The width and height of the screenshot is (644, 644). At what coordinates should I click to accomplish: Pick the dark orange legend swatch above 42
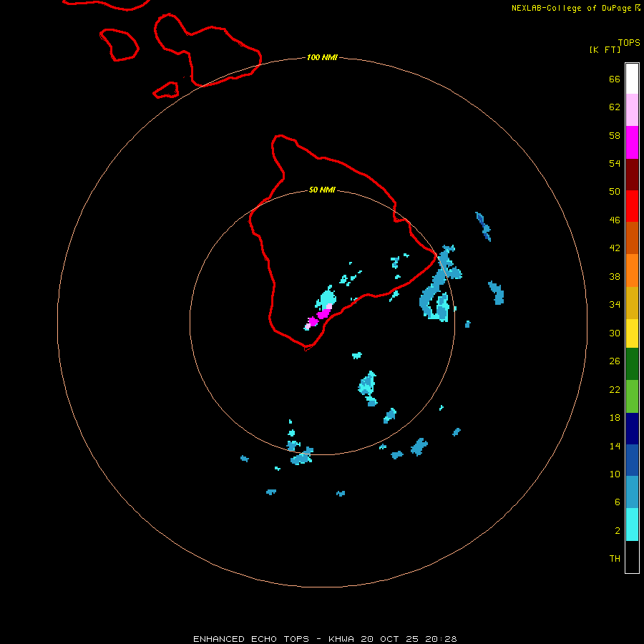tap(632, 238)
